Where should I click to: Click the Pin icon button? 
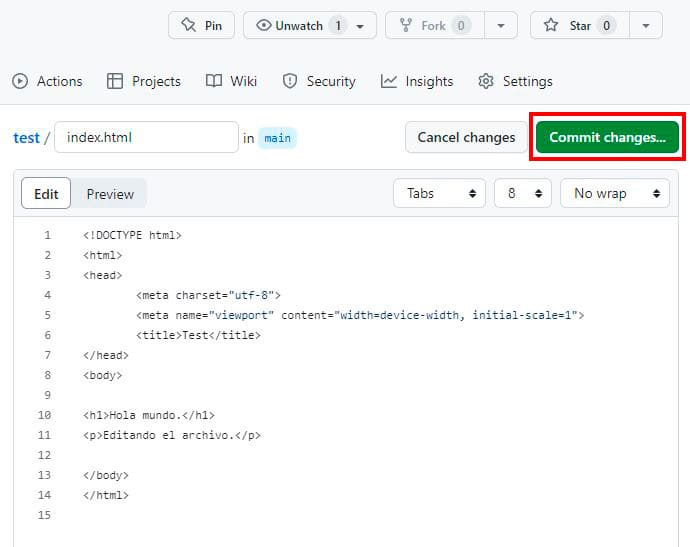point(188,26)
